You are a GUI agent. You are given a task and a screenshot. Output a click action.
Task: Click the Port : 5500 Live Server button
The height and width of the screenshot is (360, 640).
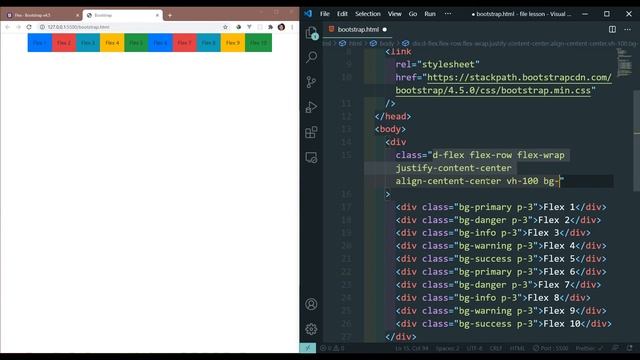[550, 348]
